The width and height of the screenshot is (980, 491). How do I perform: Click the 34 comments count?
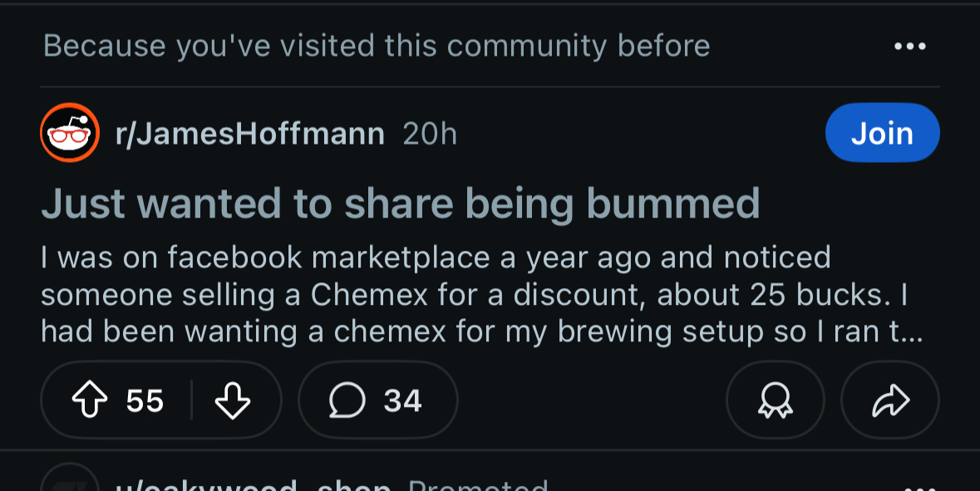(x=403, y=402)
